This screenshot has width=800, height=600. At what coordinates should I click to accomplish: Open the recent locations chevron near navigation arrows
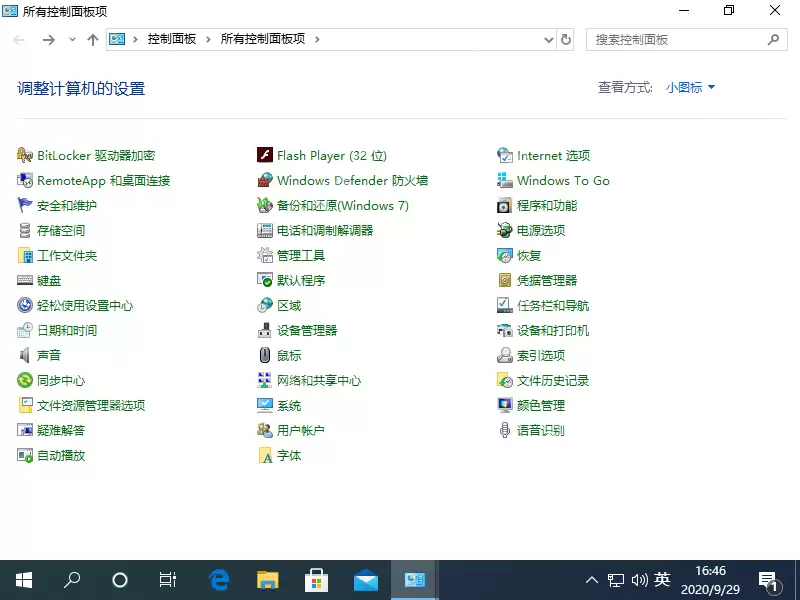71,40
